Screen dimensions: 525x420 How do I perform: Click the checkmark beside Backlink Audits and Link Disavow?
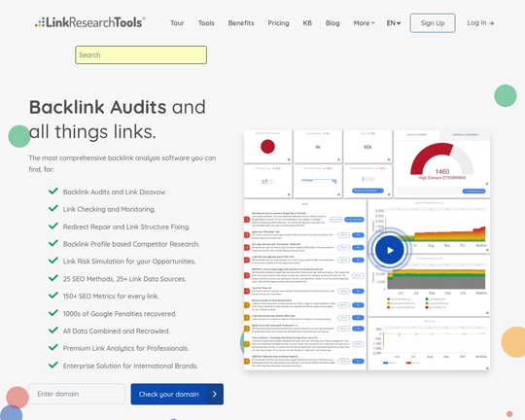click(x=53, y=192)
